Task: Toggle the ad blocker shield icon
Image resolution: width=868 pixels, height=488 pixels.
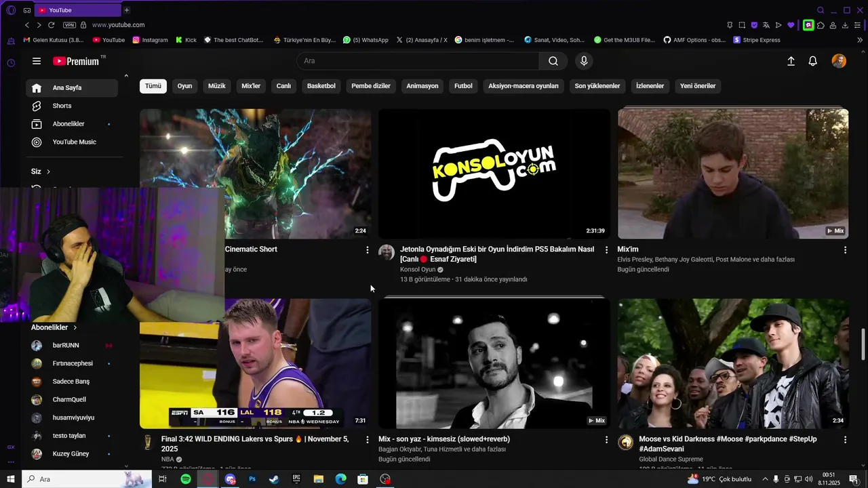Action: [754, 25]
